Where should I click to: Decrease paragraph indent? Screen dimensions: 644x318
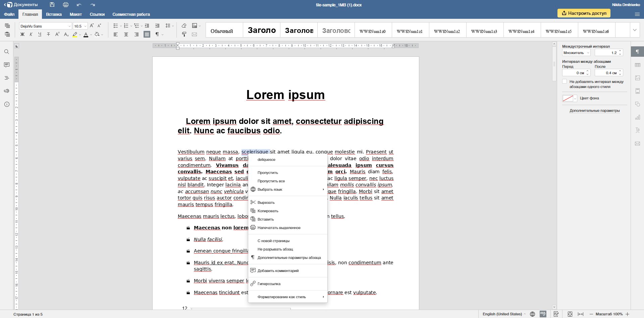147,26
